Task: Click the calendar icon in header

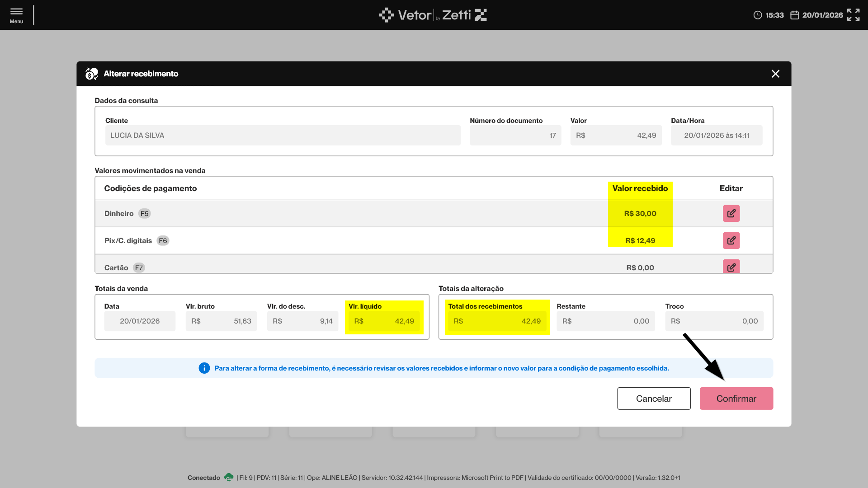Action: (x=794, y=15)
